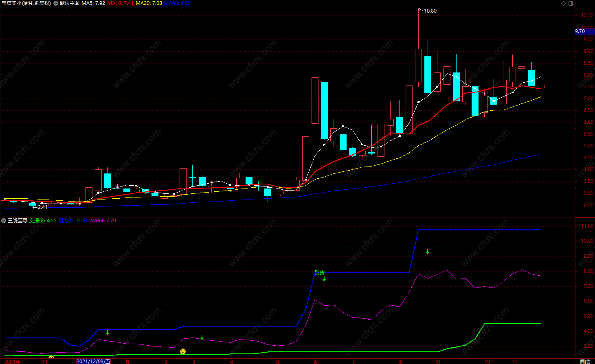The width and height of the screenshot is (595, 364).
Task: Select the 宝塔实业 (周线.前复权) title
Action: click(26, 3)
